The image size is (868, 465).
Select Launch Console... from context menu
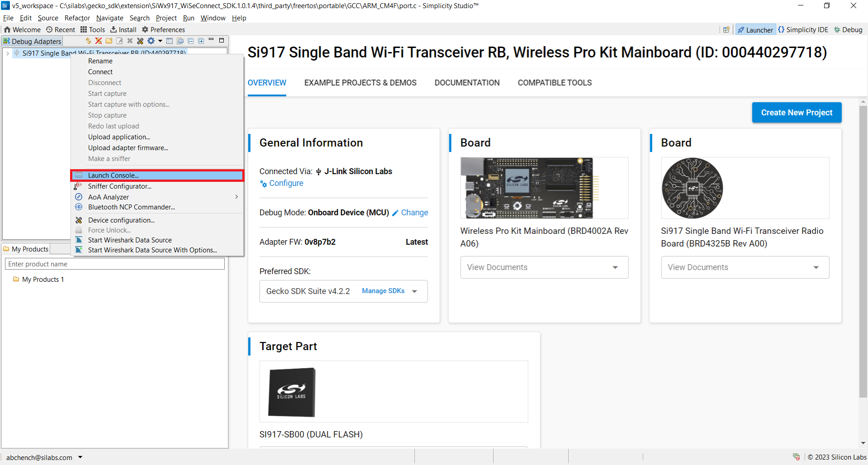(157, 176)
